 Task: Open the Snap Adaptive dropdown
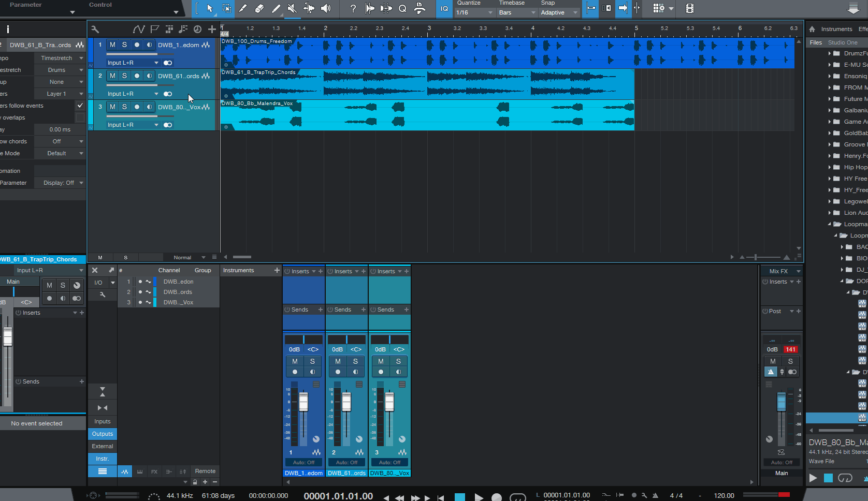558,12
